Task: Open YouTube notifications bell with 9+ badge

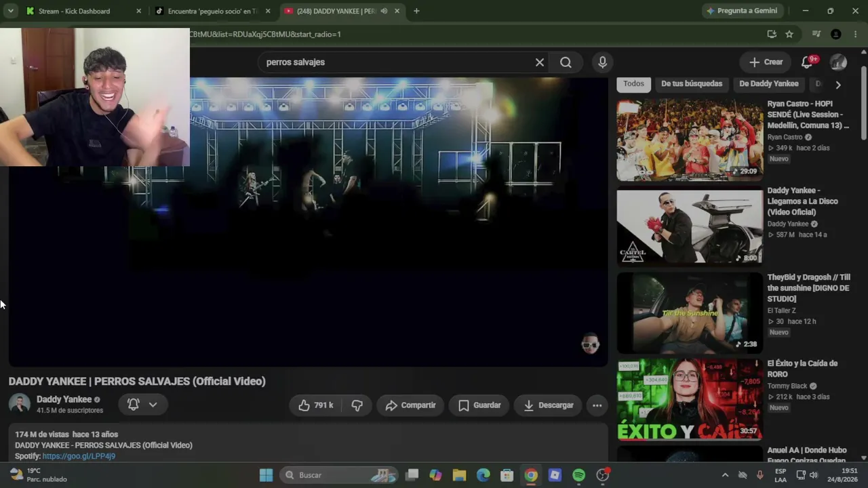Action: [x=807, y=62]
